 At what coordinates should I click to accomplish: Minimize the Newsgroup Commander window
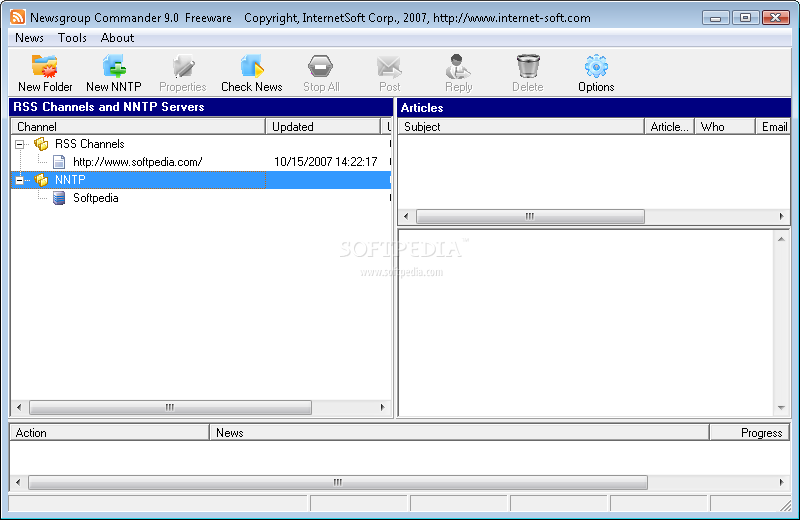(715, 18)
